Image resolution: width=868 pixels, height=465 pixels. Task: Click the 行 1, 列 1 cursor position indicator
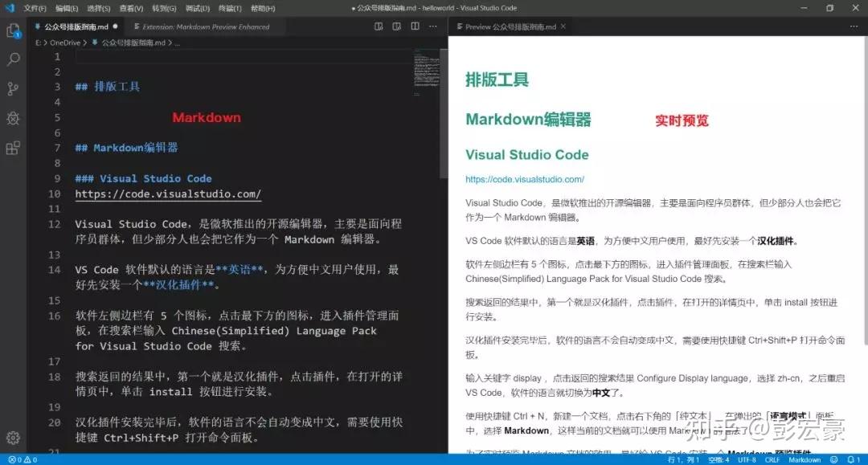coord(683,459)
